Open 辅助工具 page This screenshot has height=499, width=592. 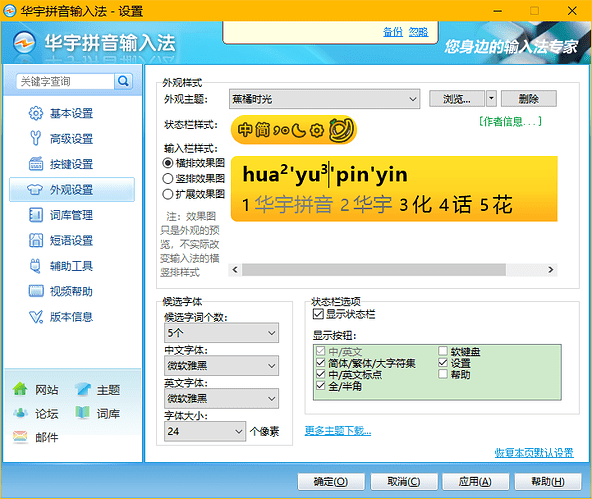tap(72, 266)
